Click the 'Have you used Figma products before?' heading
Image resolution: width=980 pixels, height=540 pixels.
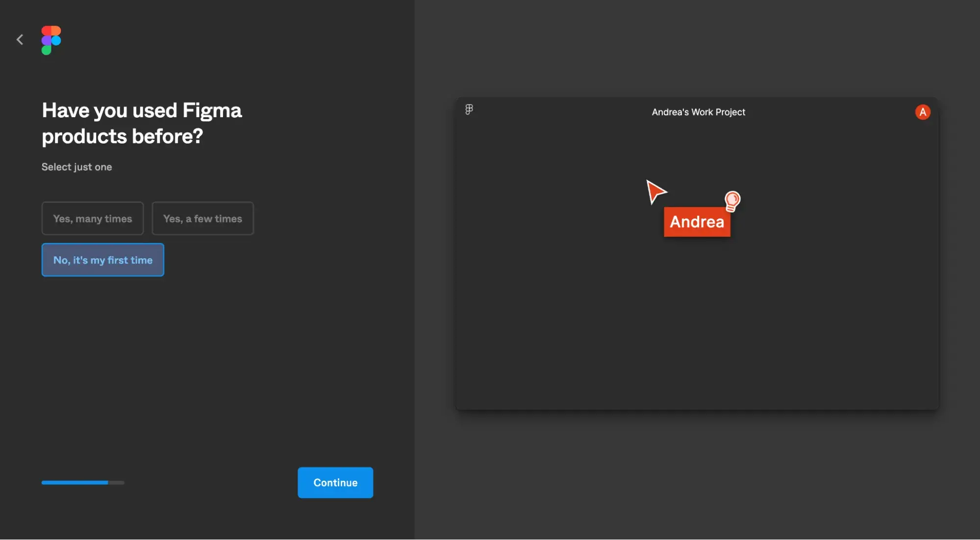pos(142,123)
